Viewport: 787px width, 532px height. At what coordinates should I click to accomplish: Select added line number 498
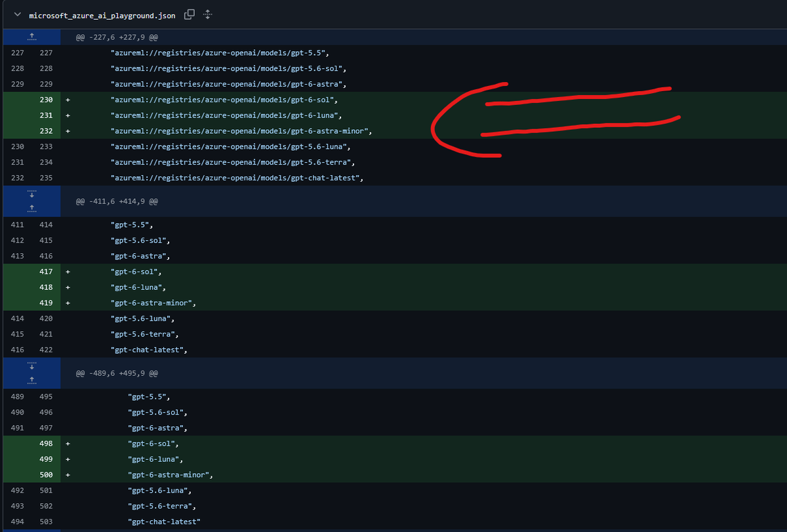tap(46, 443)
